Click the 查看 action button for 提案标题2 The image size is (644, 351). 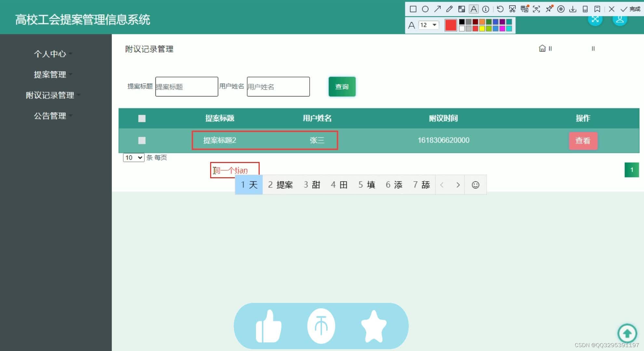583,140
